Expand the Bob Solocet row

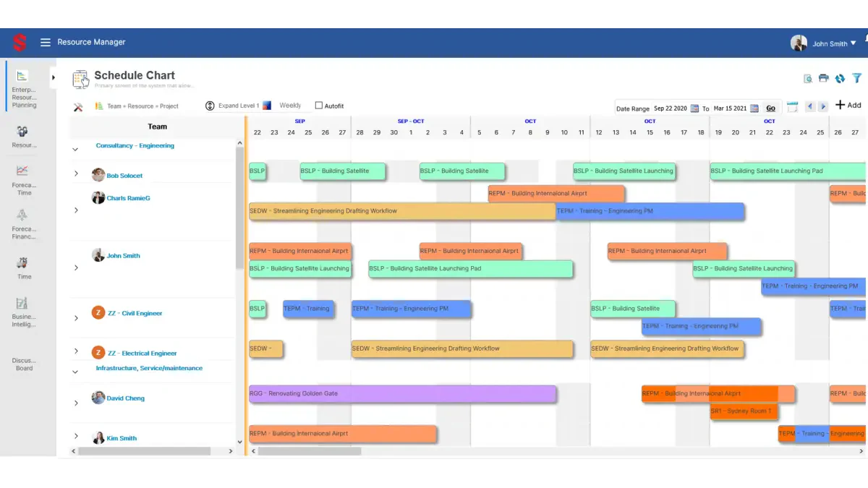76,174
